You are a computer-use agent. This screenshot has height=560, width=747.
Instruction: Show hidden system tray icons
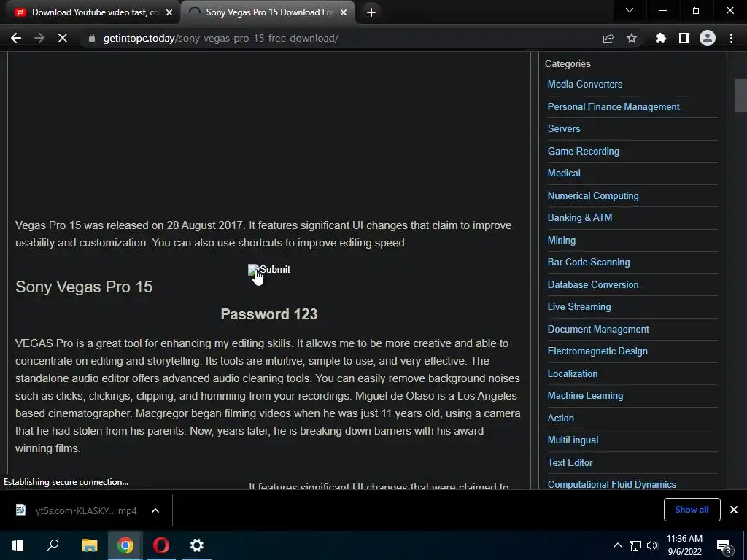click(x=617, y=545)
